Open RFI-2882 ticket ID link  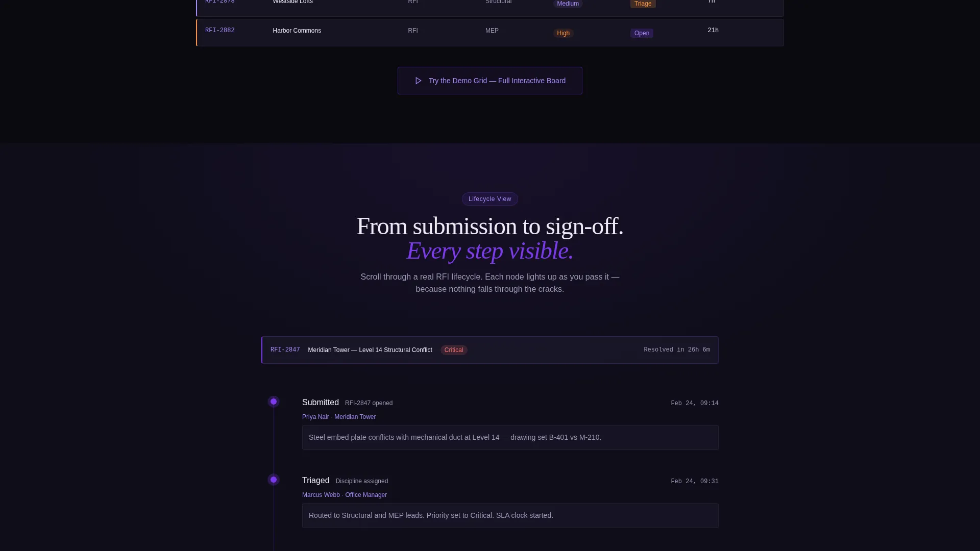(x=220, y=31)
